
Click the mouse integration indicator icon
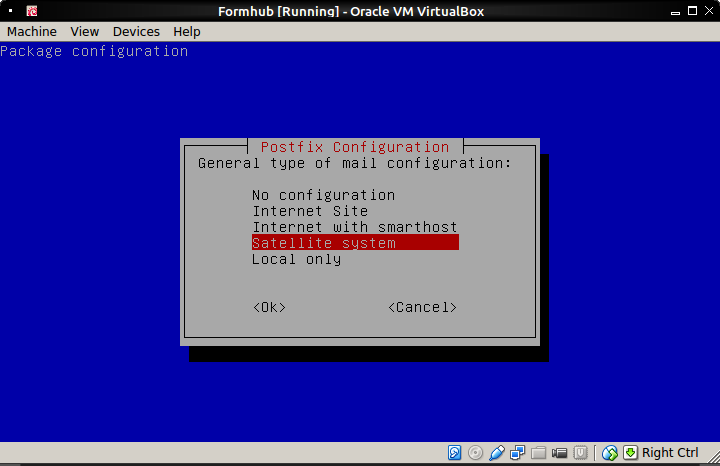click(610, 453)
